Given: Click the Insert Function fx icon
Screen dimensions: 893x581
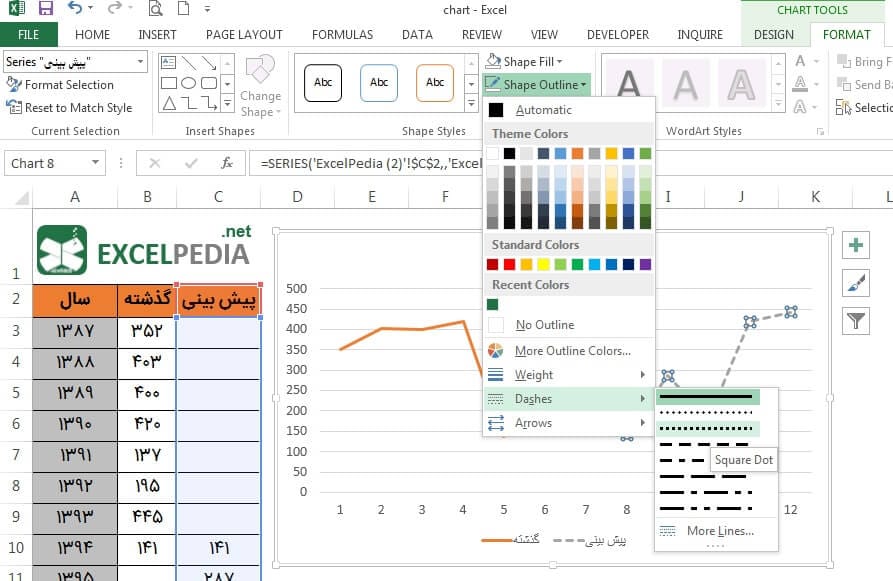Looking at the screenshot, I should coord(227,163).
